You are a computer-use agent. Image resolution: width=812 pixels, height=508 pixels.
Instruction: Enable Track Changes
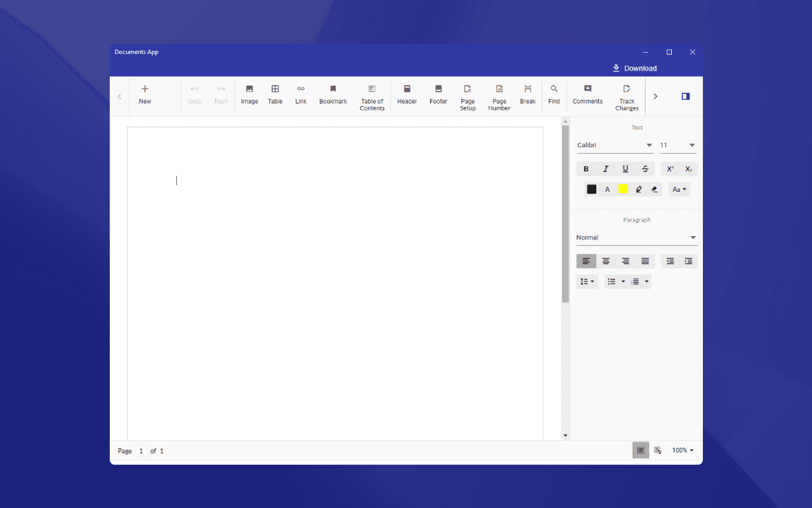[x=627, y=95]
